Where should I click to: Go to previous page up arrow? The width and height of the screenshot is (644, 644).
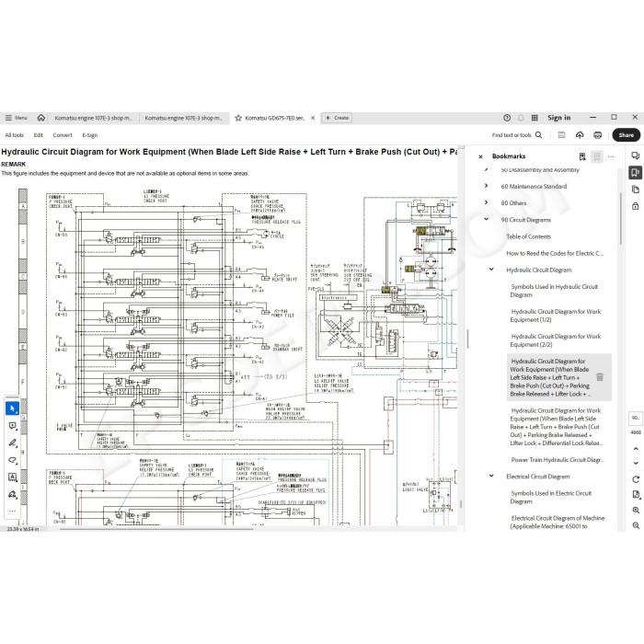[x=636, y=449]
